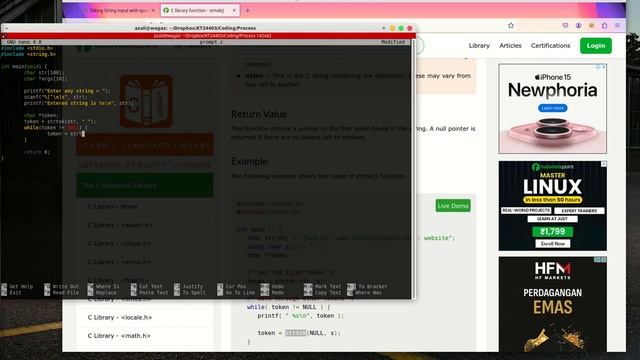Image resolution: width=640 pixels, height=360 pixels.
Task: Click the red terminal tab strip path label
Action: [212, 36]
